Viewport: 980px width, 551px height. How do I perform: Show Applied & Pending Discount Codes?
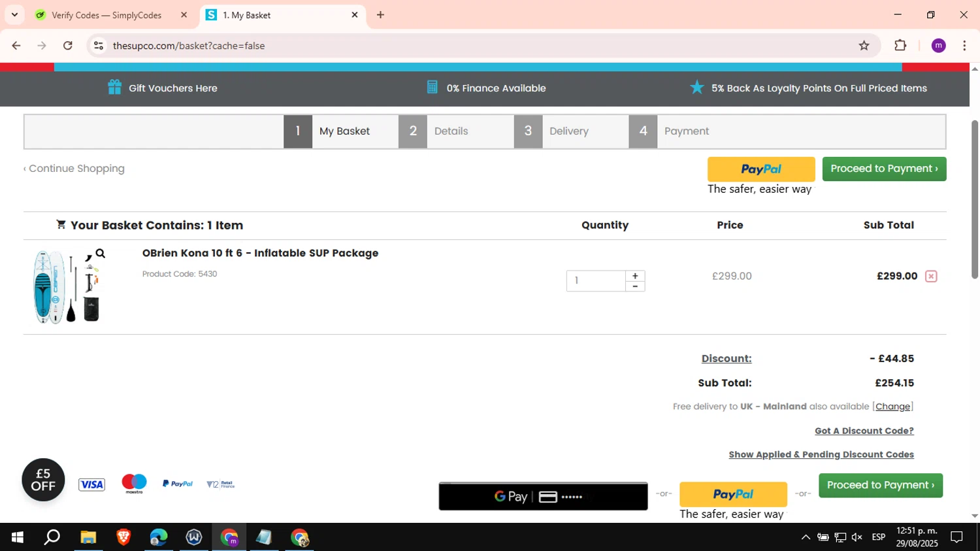point(821,454)
